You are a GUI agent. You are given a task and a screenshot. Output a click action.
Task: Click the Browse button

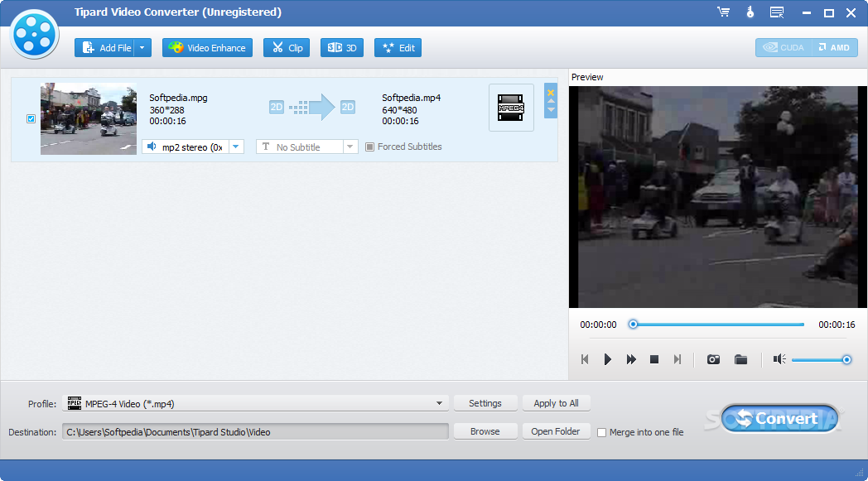[485, 431]
